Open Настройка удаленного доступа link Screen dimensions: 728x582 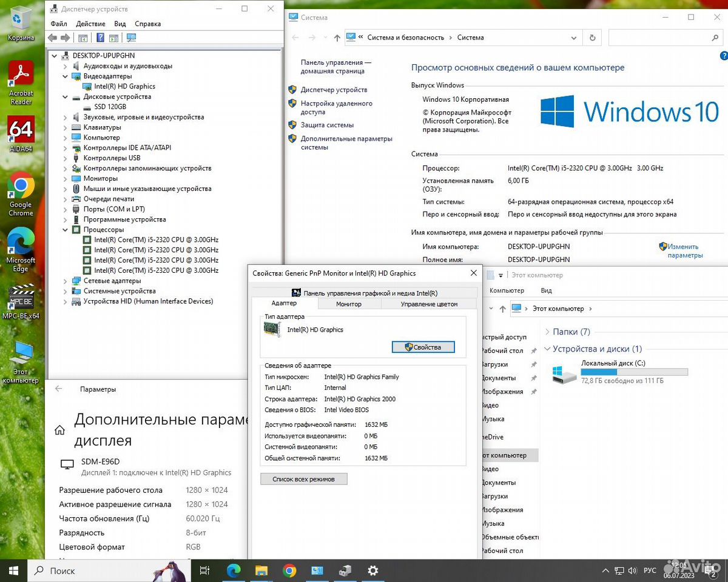point(337,108)
